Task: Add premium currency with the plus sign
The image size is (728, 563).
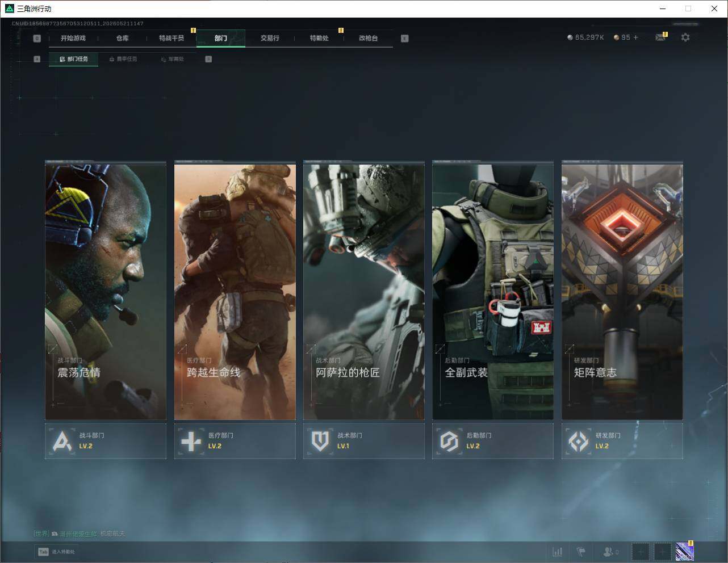Action: [x=636, y=37]
